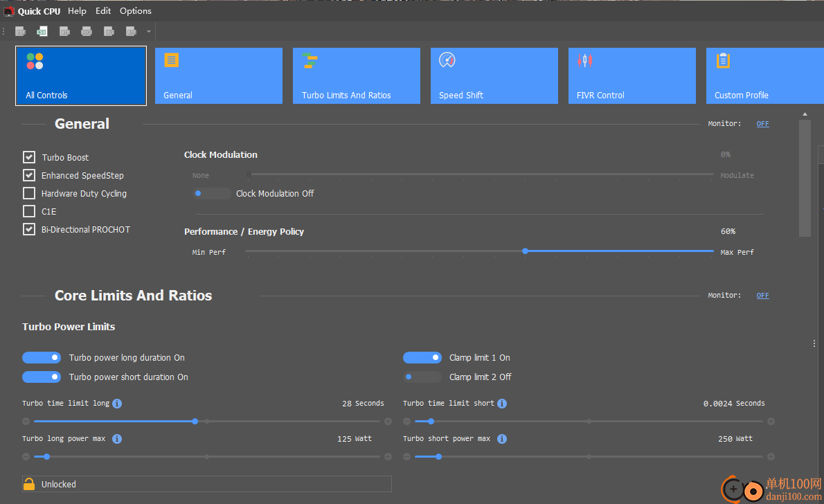Show info for Turbo time limit short
Screen dimensions: 824x504
502,403
